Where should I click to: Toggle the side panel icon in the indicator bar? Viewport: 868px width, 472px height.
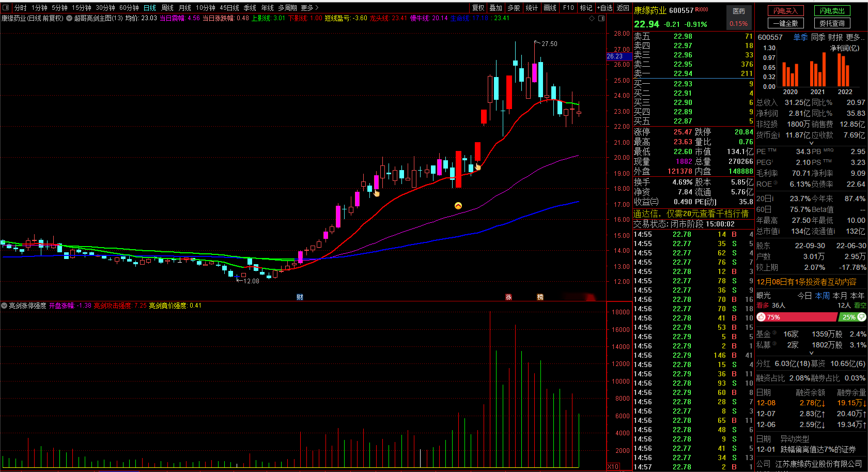click(x=601, y=18)
